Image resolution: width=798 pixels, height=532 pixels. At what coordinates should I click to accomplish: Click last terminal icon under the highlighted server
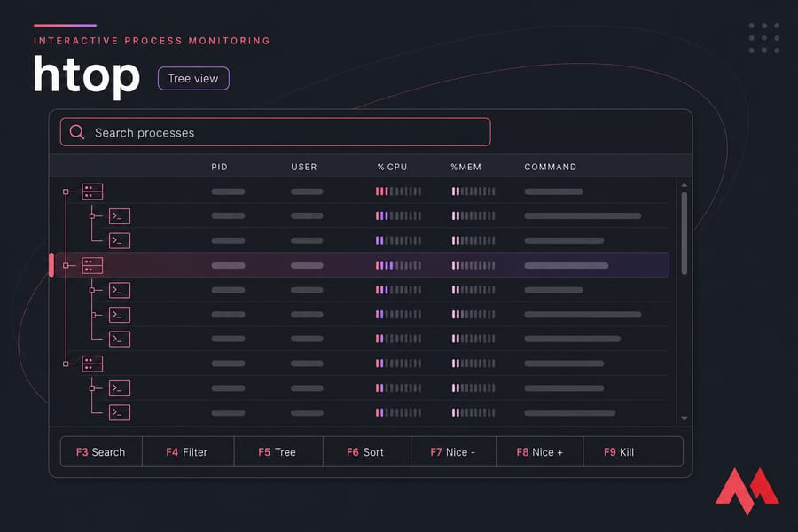[x=120, y=339]
